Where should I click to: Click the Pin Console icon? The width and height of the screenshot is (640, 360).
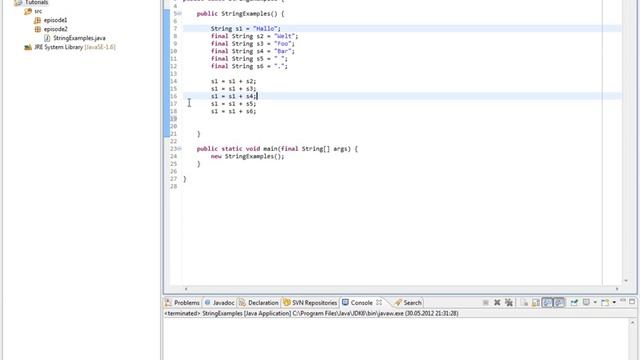click(574, 302)
